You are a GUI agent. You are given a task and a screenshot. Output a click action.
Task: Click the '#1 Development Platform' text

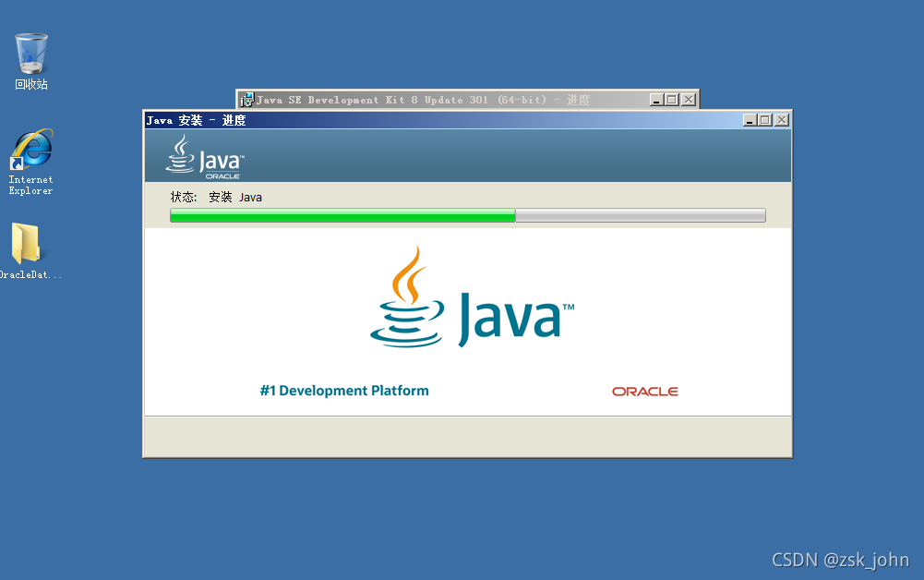[344, 391]
